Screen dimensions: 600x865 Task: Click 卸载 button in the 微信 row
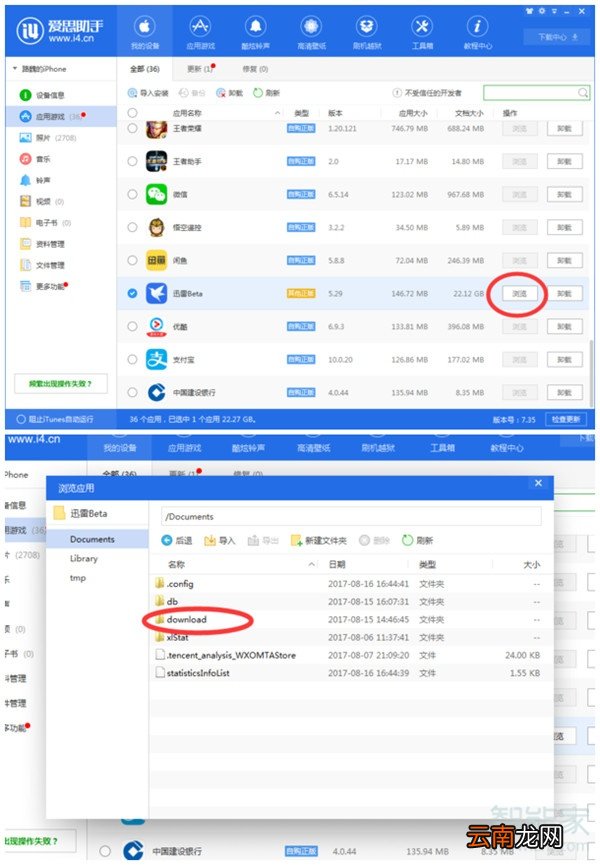pos(564,194)
